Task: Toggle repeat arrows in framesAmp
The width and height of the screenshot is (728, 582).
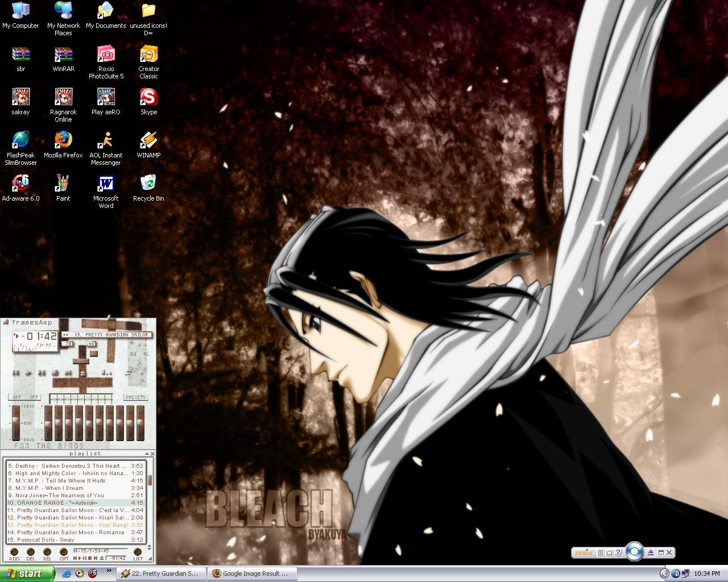Action: 129,373
